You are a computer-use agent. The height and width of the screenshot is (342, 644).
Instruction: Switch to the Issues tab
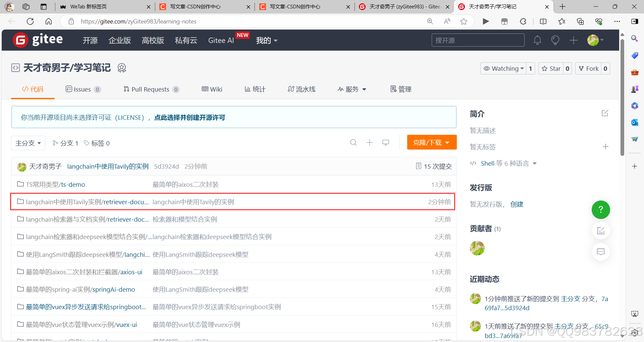82,89
